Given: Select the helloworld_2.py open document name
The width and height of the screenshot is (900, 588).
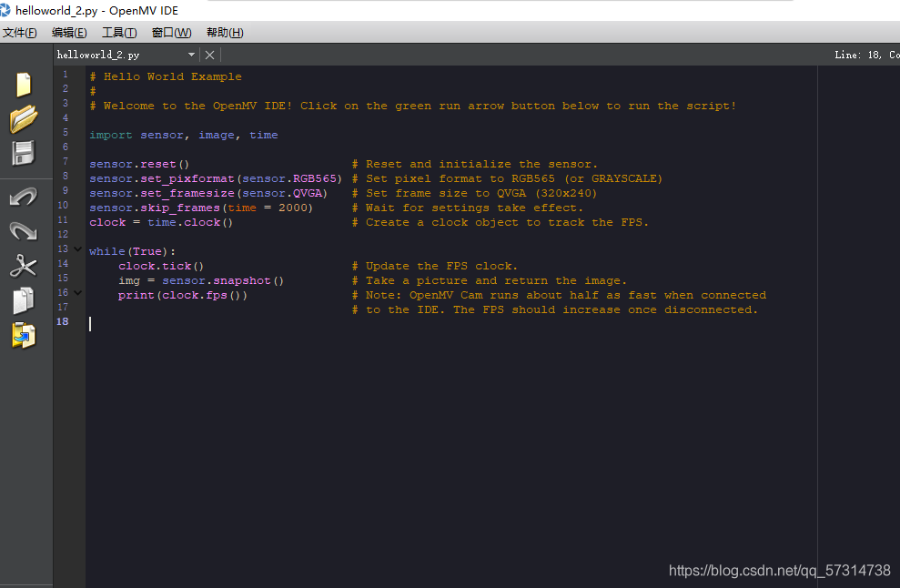Looking at the screenshot, I should [x=98, y=55].
